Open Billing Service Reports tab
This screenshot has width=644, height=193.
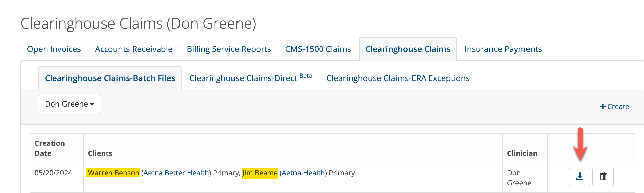click(x=228, y=49)
